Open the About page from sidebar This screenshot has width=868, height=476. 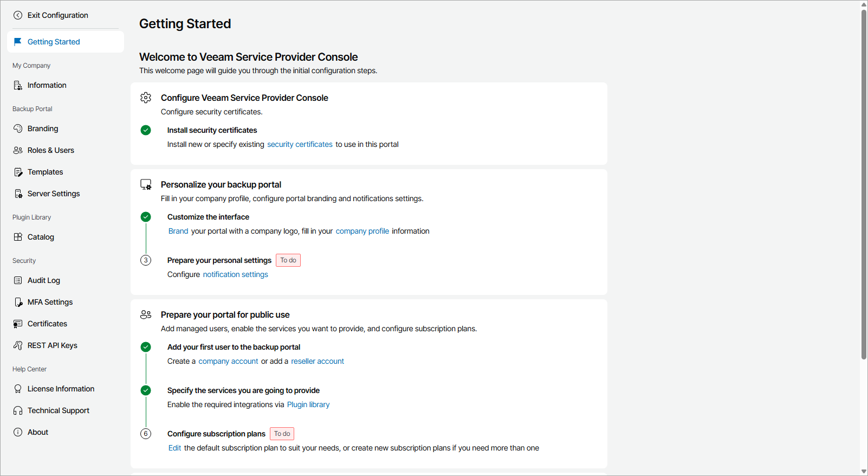coord(38,432)
